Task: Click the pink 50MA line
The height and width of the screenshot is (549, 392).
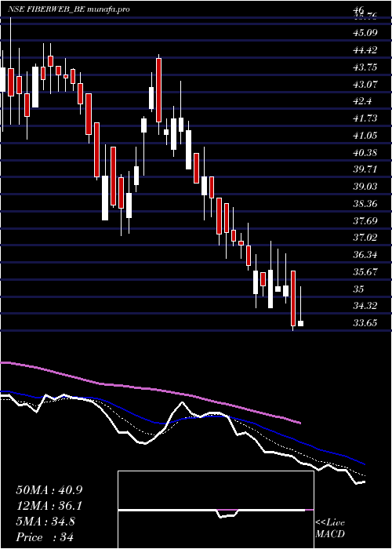Action: click(x=151, y=388)
